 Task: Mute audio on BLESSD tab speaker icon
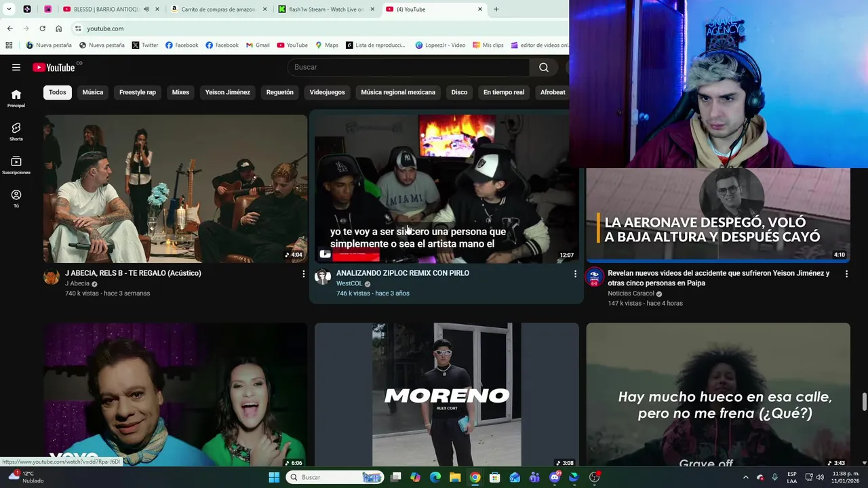click(146, 9)
